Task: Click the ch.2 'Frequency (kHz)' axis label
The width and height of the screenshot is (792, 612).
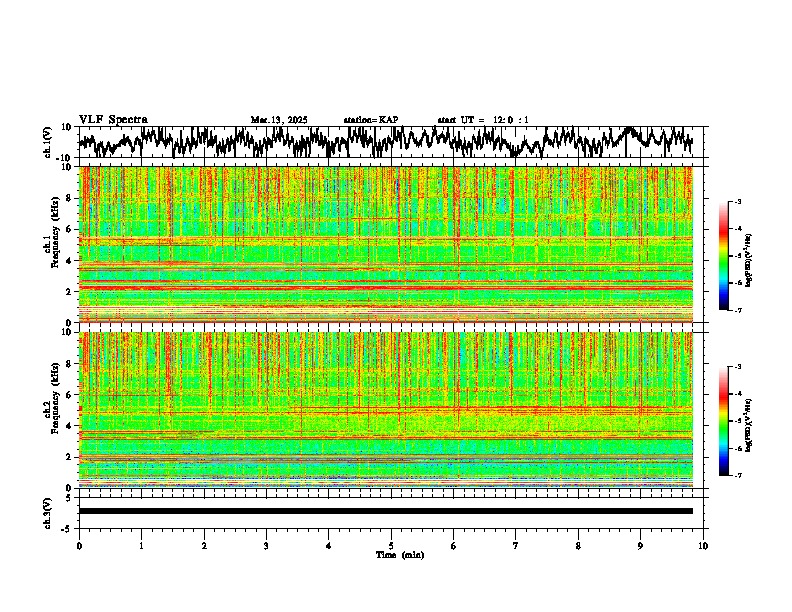Action: point(55,398)
